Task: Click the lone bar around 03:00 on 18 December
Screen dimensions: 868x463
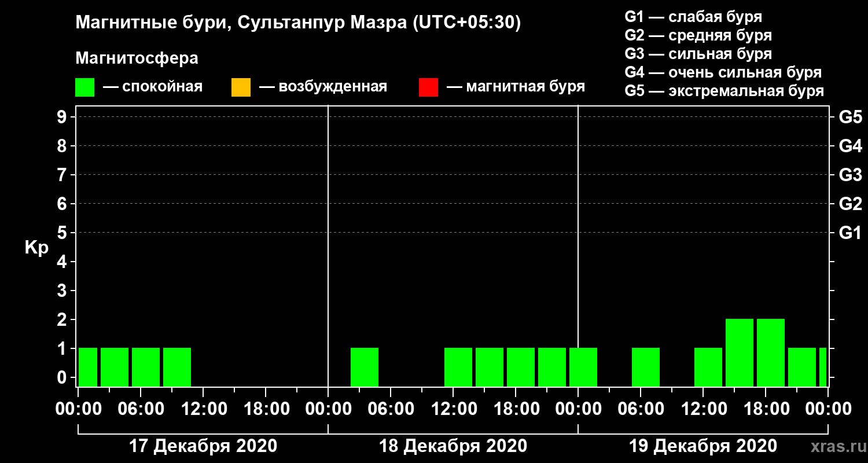Action: coord(365,367)
